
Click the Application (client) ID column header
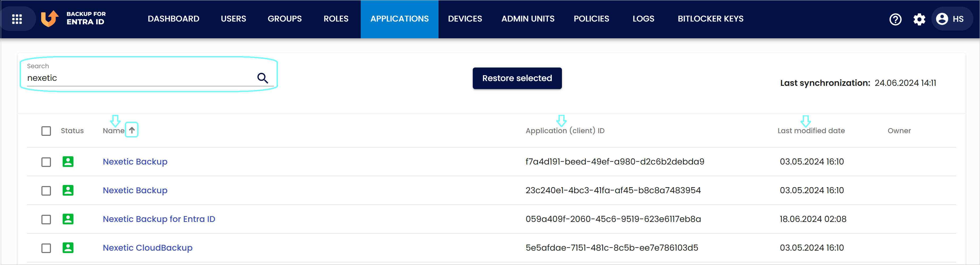[565, 131]
